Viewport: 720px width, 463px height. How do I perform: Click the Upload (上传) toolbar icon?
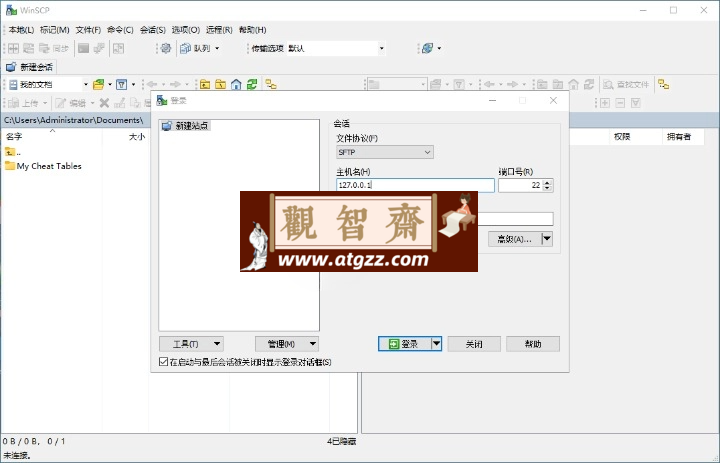24,103
